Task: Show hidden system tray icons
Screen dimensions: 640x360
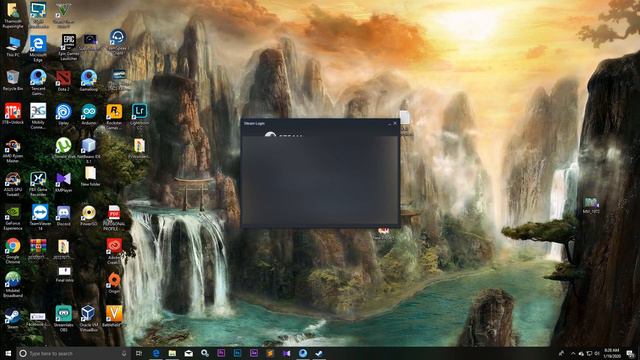Action: click(572, 353)
